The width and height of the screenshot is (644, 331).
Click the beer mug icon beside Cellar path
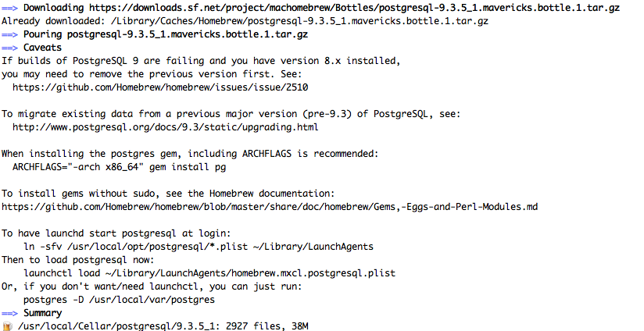pos(7,326)
